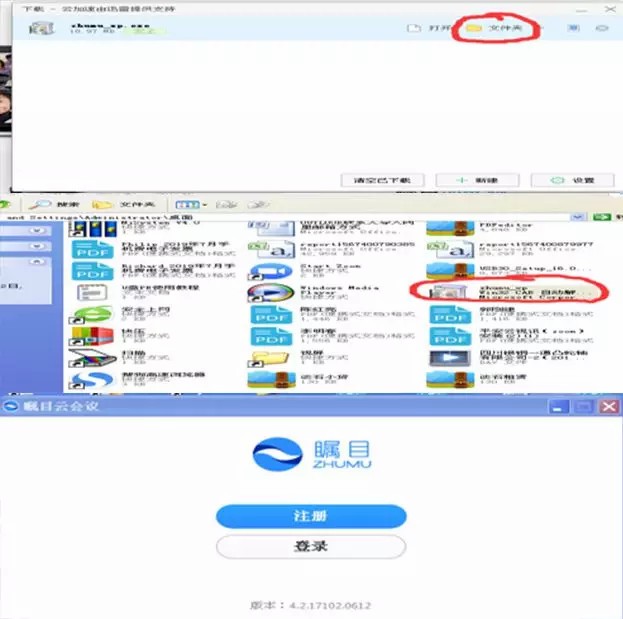Collapse the lowest sidebar panel with up chevron
623x619 pixels.
pos(37,261)
